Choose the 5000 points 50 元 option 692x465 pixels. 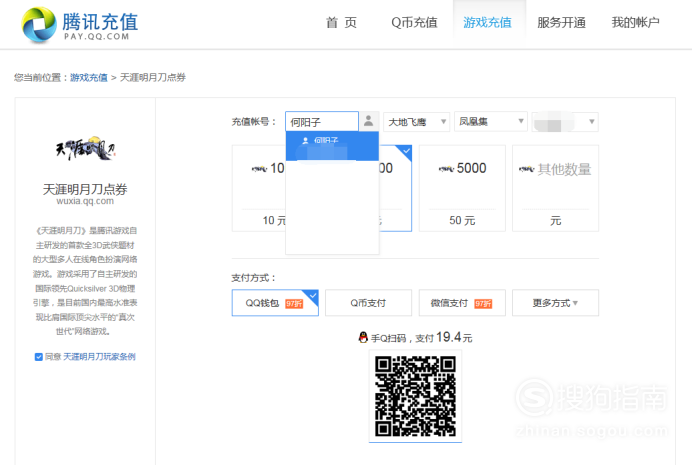462,188
